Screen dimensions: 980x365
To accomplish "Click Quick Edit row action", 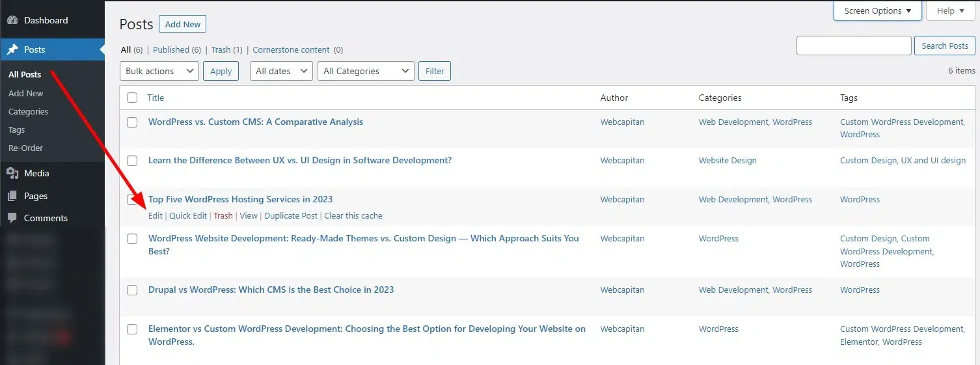I will [x=188, y=215].
